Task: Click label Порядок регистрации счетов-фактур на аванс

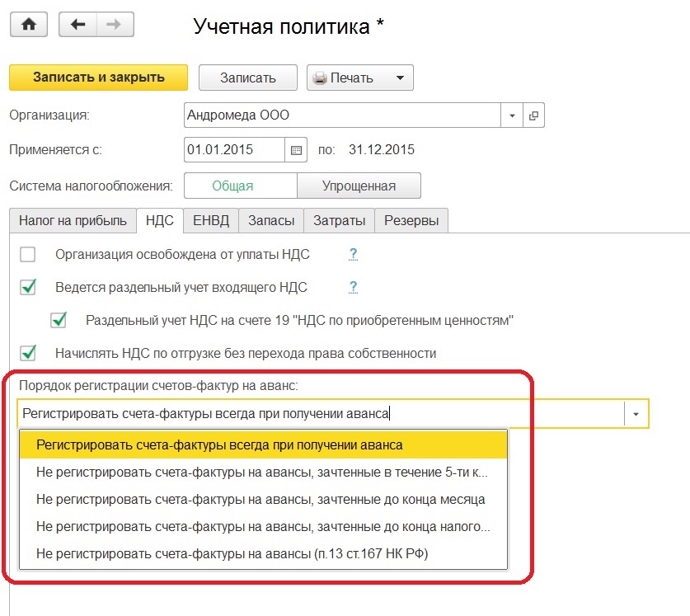Action: 158,386
